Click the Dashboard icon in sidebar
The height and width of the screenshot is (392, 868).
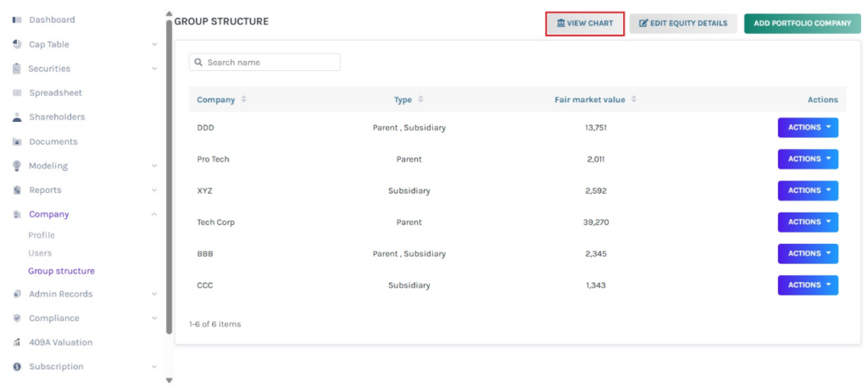pyautogui.click(x=17, y=19)
